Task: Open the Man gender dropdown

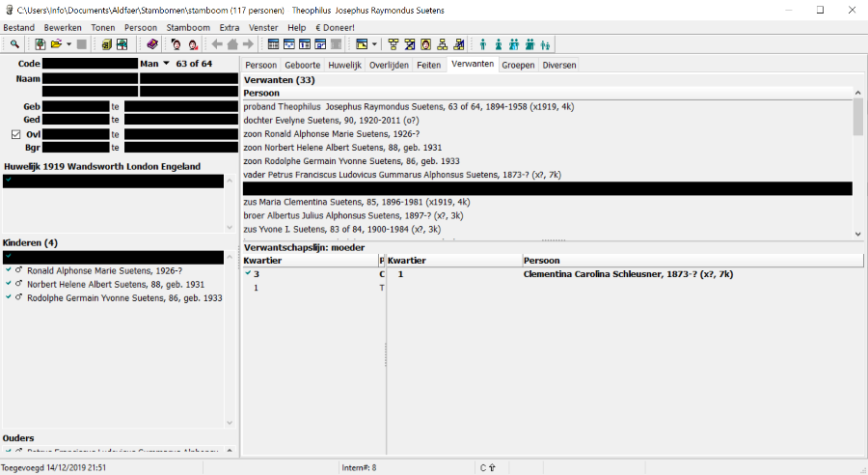Action: (166, 64)
